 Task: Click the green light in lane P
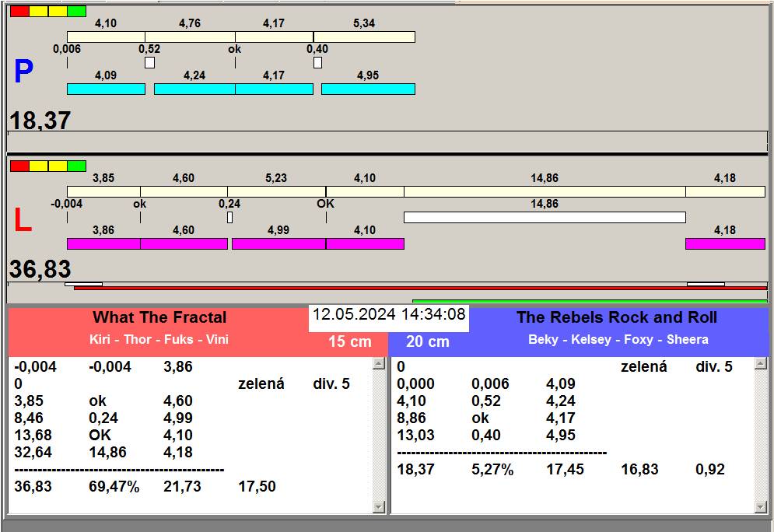click(76, 12)
